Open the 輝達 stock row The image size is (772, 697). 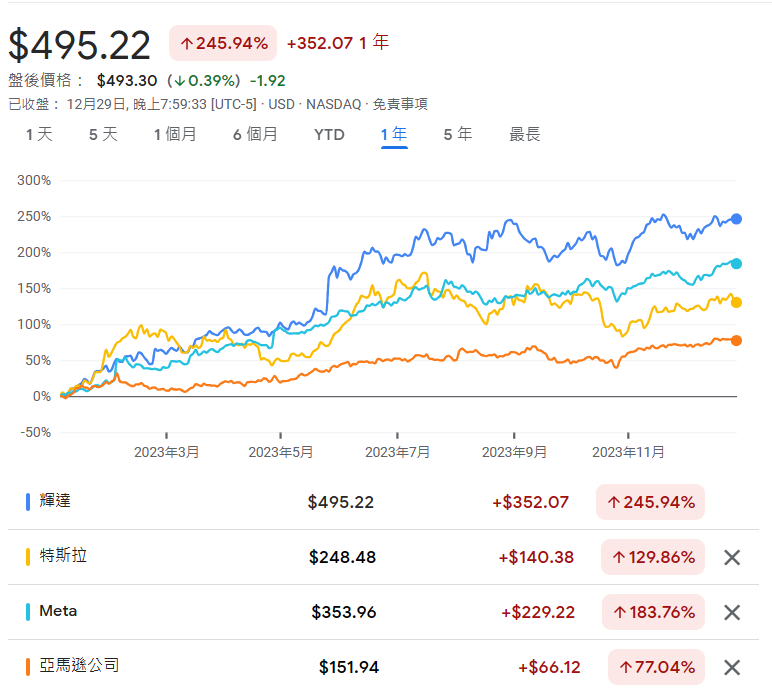(383, 502)
